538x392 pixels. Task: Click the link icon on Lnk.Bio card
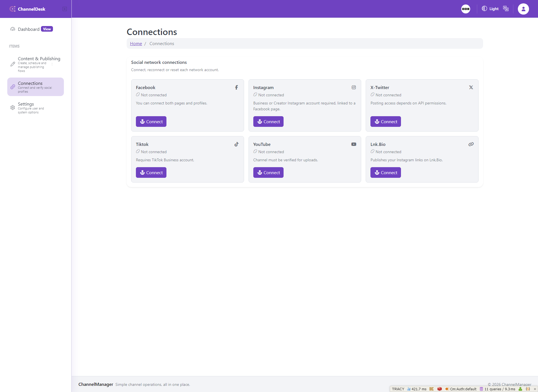click(x=471, y=144)
